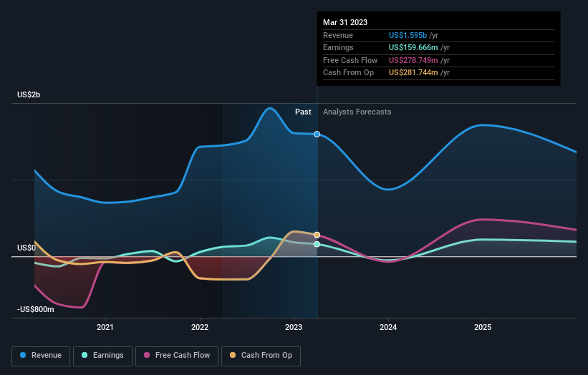Select the 2022 x-axis label

[x=200, y=328]
